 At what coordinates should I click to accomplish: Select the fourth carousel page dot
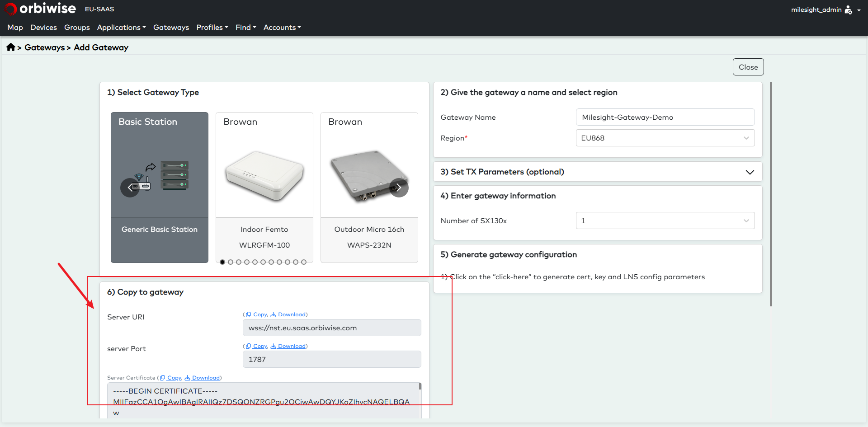[x=247, y=262]
